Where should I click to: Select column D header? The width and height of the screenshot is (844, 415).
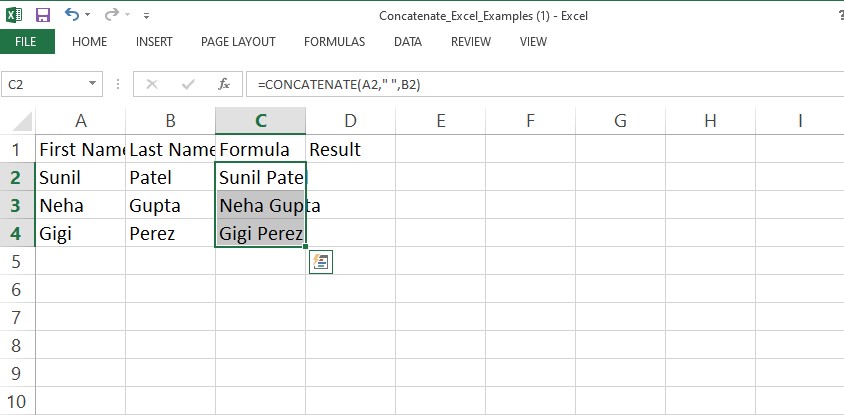pyautogui.click(x=350, y=121)
